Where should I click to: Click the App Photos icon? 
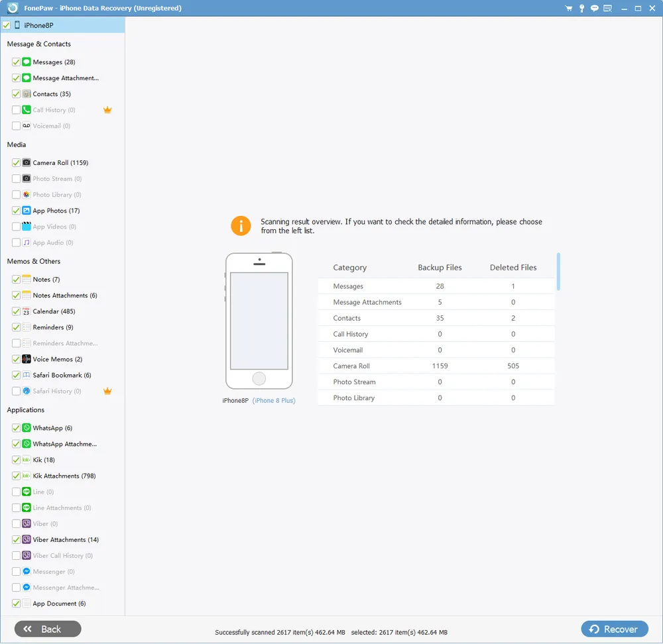27,211
